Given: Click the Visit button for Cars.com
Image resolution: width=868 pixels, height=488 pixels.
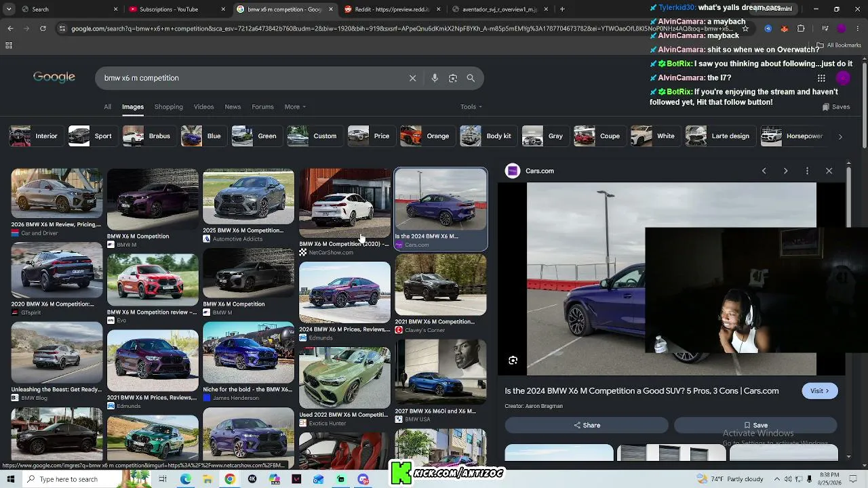Looking at the screenshot, I should click(820, 390).
